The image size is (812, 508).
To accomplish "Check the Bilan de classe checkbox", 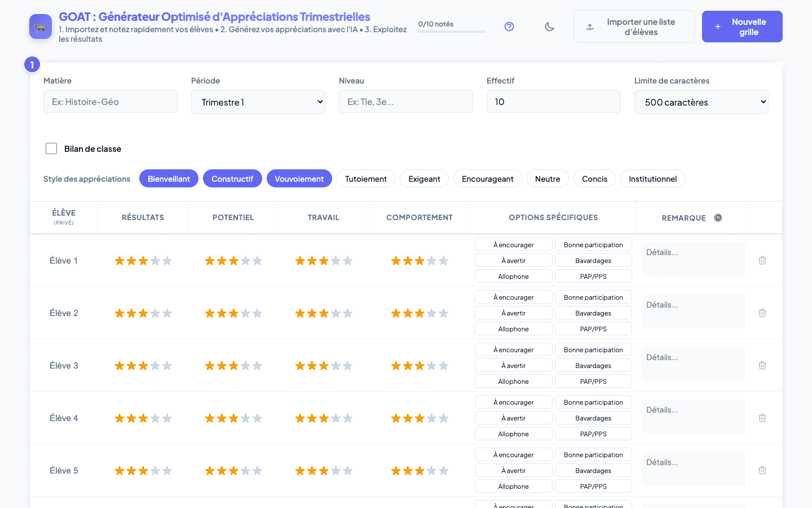I will tap(51, 148).
